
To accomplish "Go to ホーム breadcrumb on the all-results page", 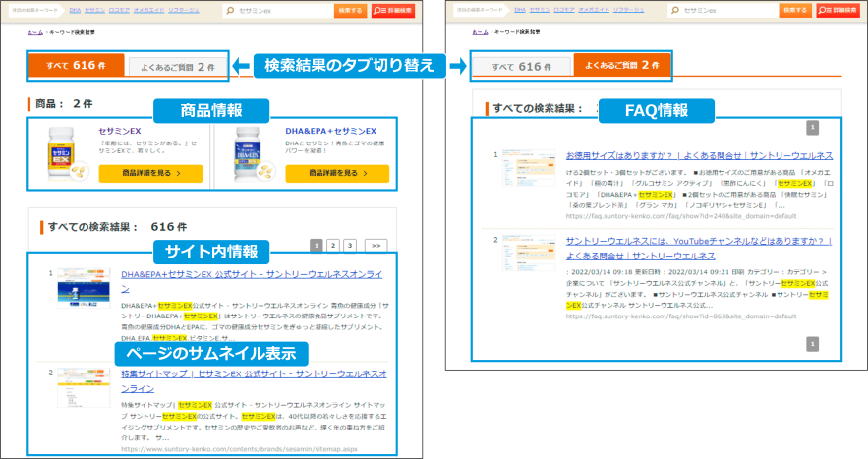I will (34, 32).
